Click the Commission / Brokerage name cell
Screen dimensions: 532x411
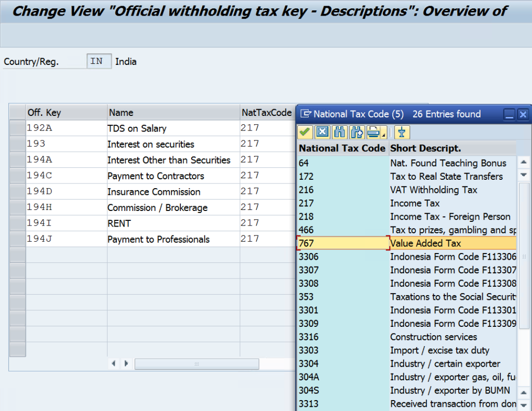pos(174,207)
